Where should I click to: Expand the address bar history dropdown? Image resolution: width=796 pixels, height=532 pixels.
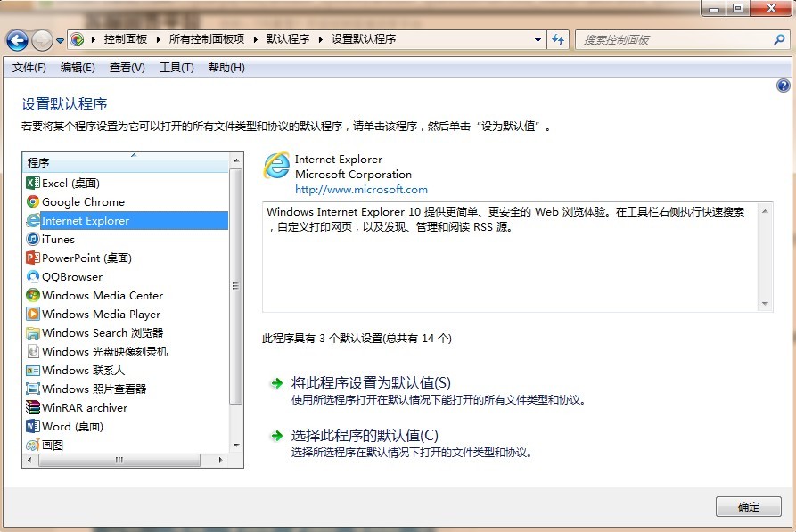click(x=538, y=39)
